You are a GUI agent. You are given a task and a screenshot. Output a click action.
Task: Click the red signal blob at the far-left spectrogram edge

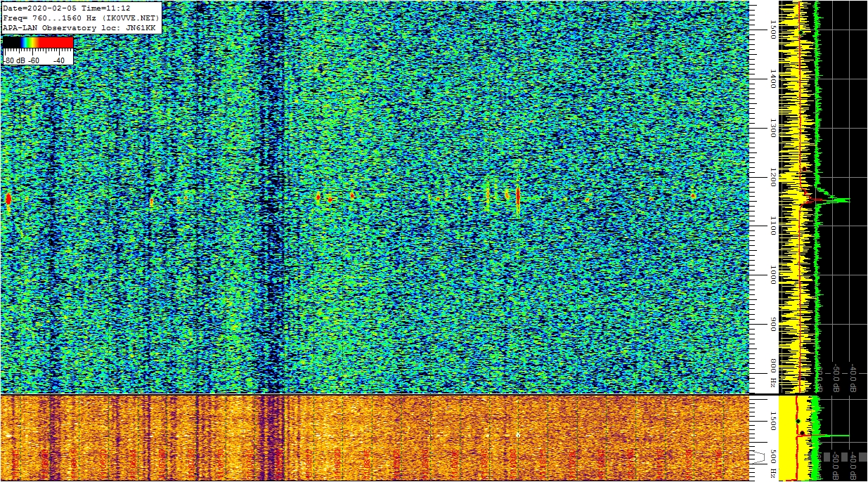(8, 199)
